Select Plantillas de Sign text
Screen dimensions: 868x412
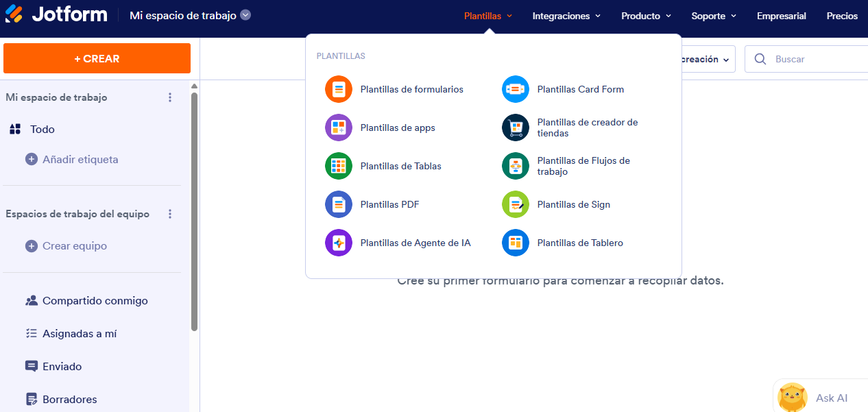pos(574,204)
